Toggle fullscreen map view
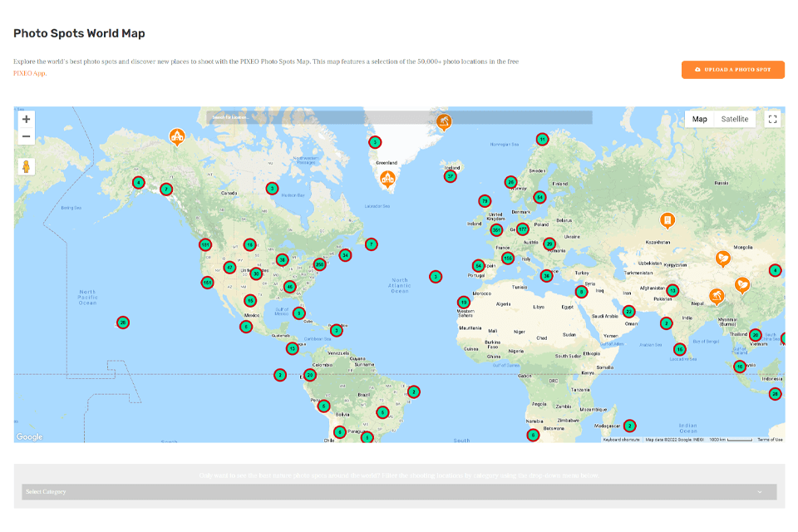This screenshot has width=798, height=532. 772,119
